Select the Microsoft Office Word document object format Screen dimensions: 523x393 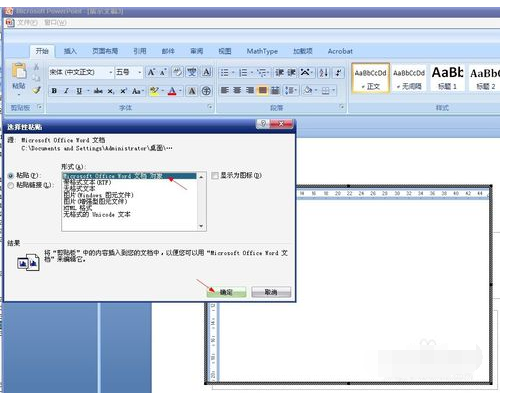pos(130,176)
